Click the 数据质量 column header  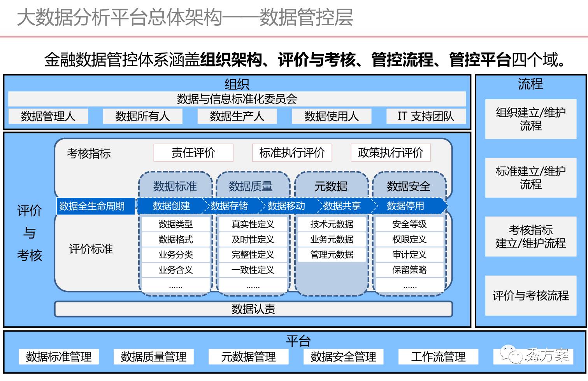251,186
